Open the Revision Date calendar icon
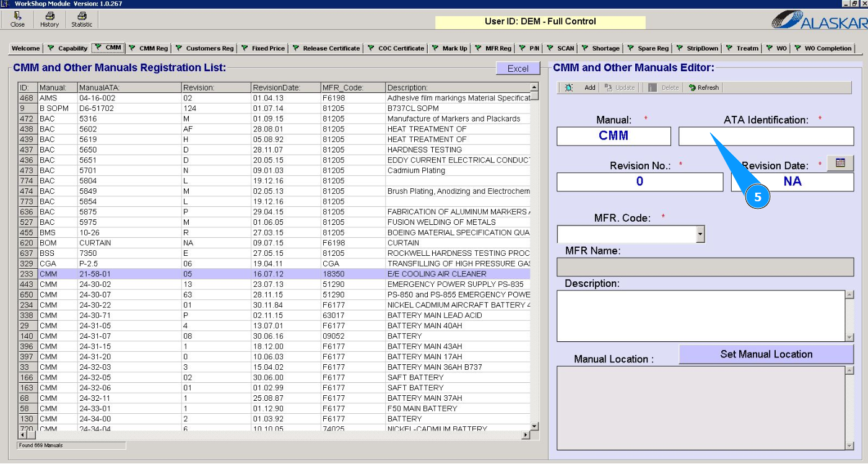This screenshot has width=868, height=464. (840, 163)
